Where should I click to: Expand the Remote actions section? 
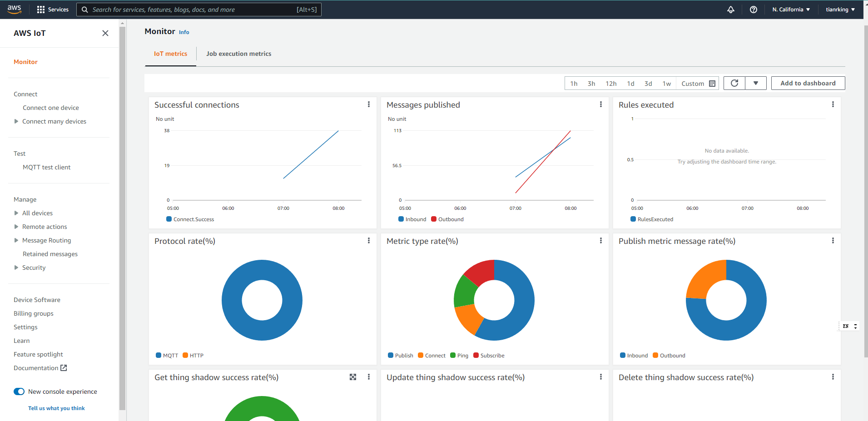(16, 227)
